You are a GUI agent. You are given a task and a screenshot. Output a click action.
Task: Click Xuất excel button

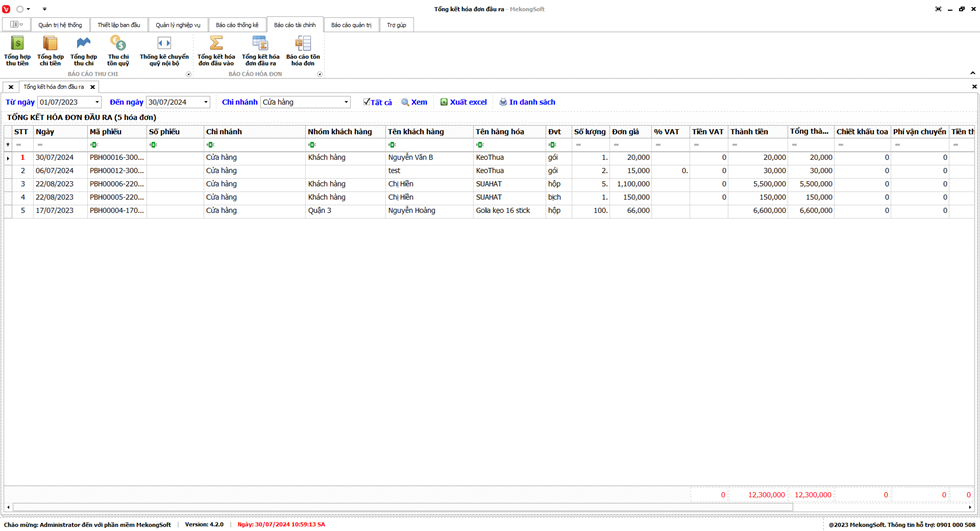(463, 102)
